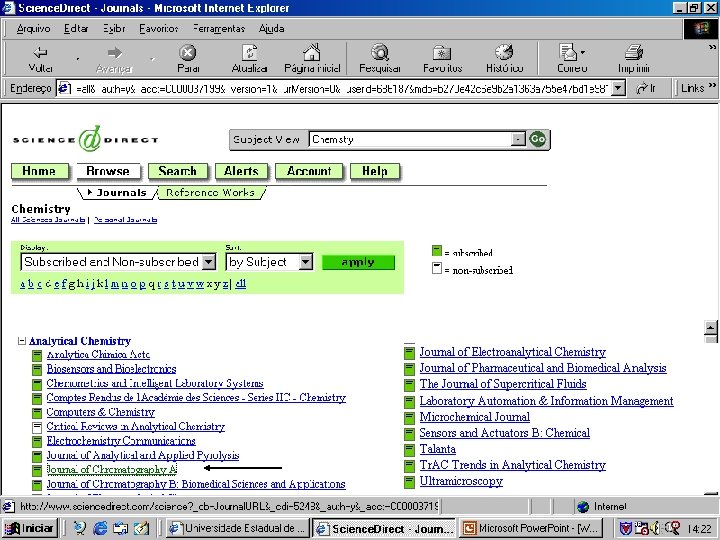Click the Correio mail icon

[x=568, y=52]
